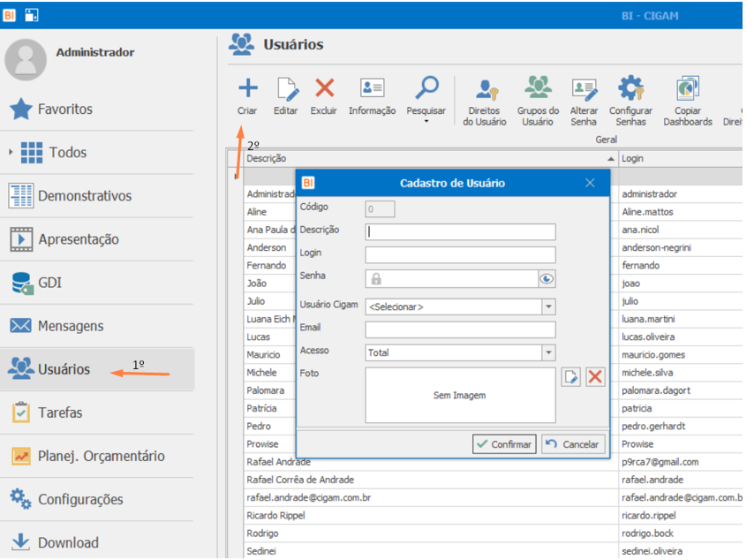Viewport: 754px width, 560px height.
Task: Click the p9rca7@gmail.com login cell
Action: click(x=681, y=462)
